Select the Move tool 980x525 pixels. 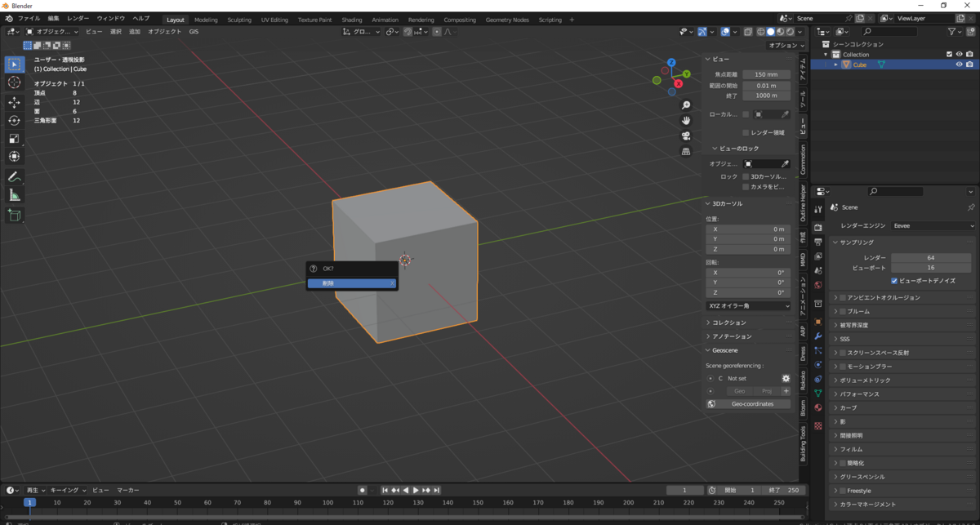click(x=14, y=103)
